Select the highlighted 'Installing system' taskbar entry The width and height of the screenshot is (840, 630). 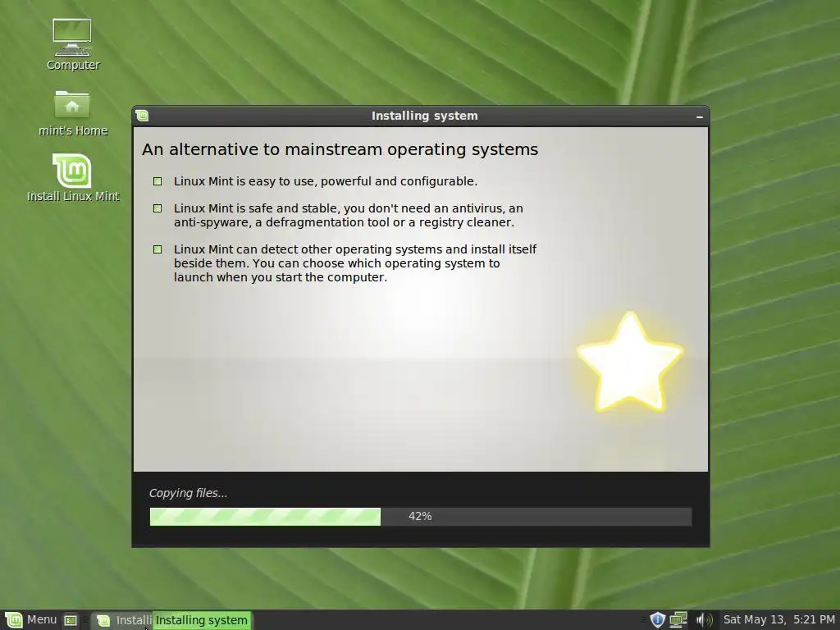click(202, 620)
